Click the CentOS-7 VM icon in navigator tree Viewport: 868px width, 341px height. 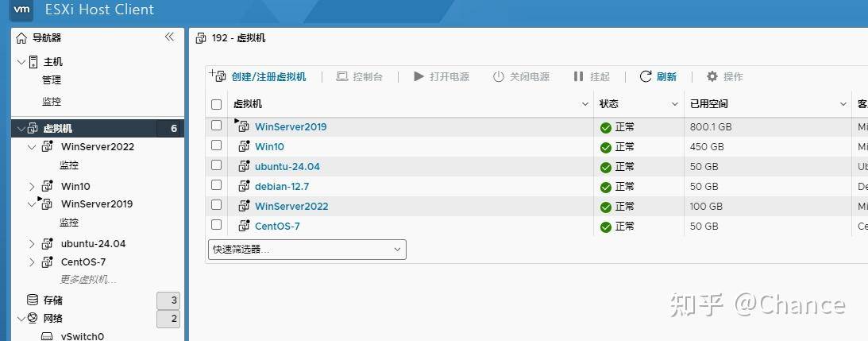48,262
